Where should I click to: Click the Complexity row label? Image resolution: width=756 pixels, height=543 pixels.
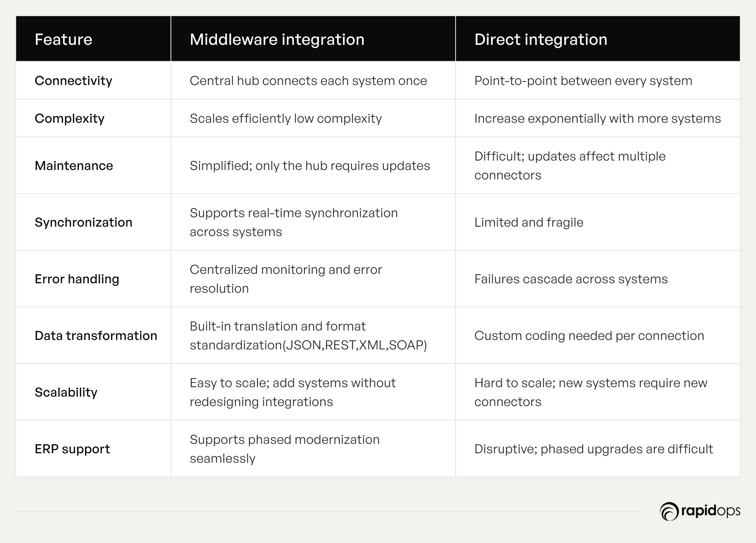tap(69, 118)
